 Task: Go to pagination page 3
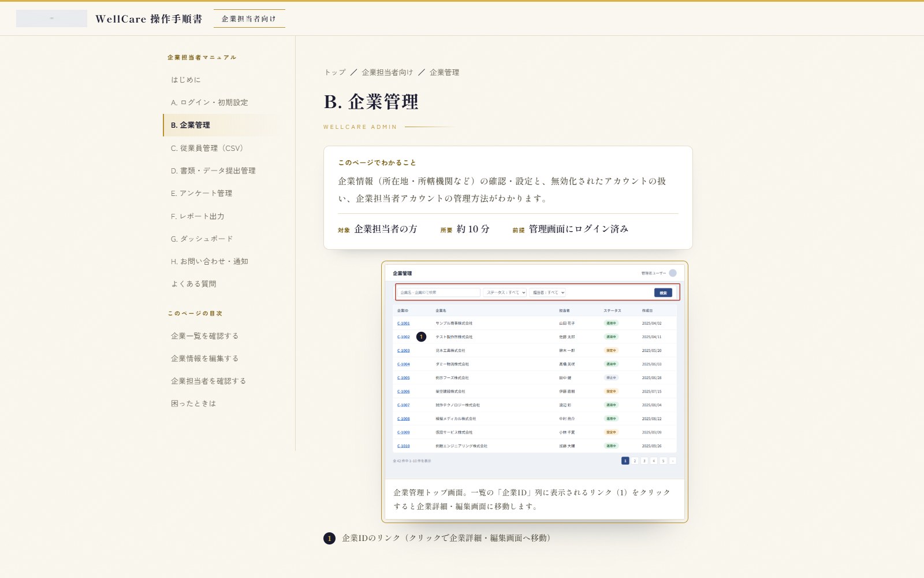click(x=644, y=461)
